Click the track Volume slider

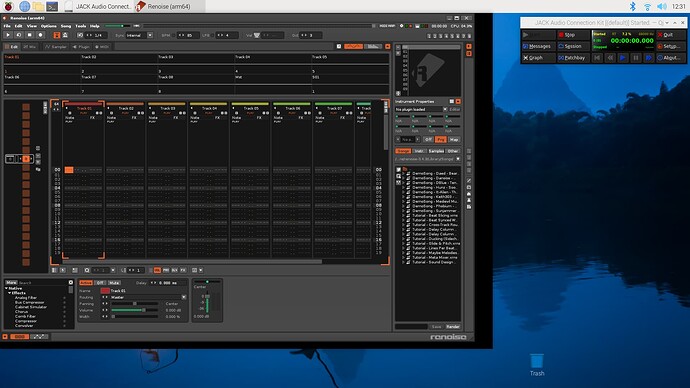click(134, 310)
